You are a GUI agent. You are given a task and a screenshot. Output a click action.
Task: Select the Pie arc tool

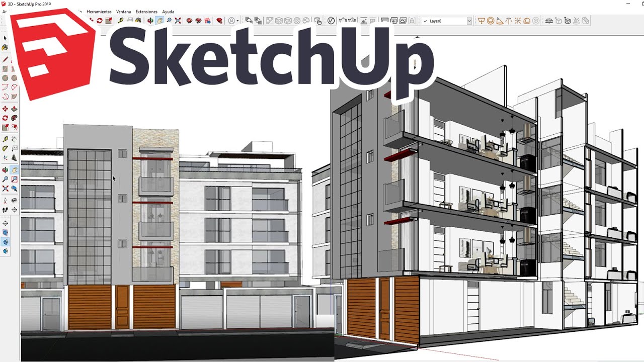tap(14, 97)
